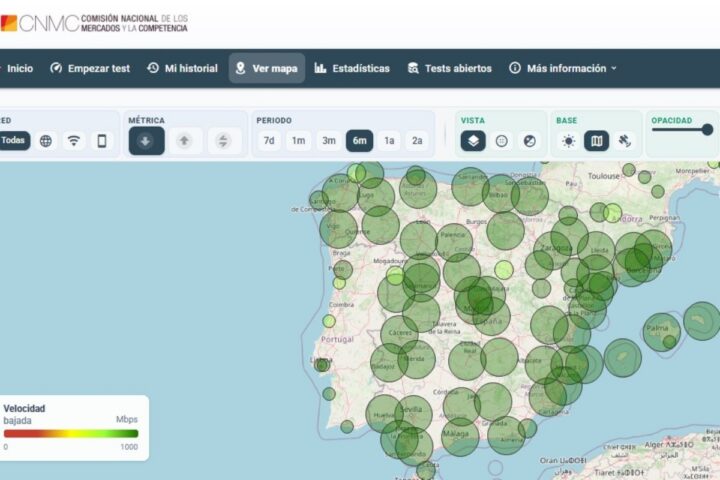Filter tests by WiFi network icon
The width and height of the screenshot is (720, 480).
[74, 141]
